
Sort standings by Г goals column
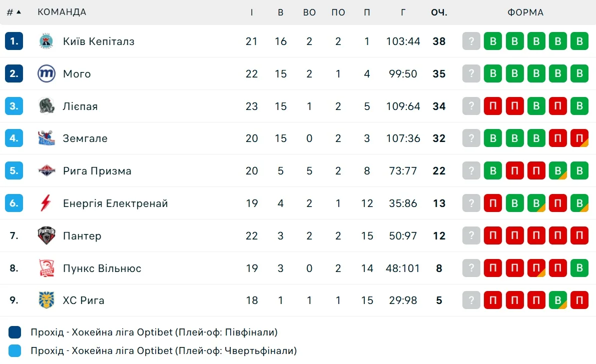tap(403, 12)
